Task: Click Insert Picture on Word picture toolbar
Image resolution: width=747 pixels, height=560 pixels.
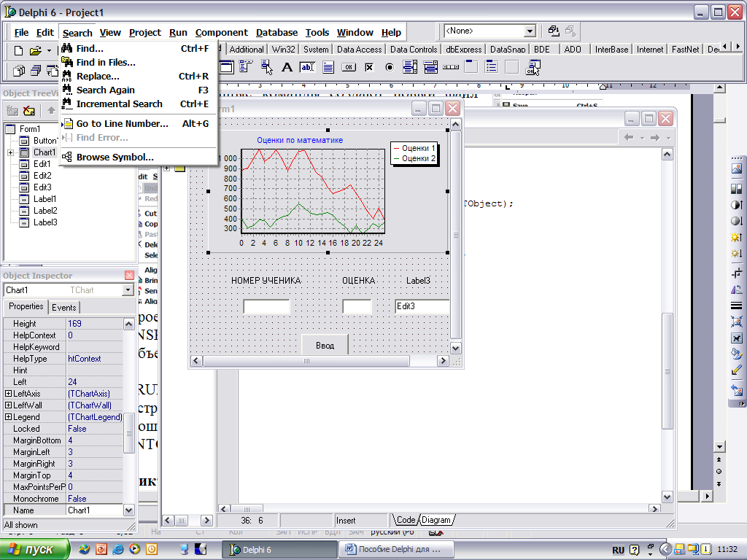Action: 737,168
